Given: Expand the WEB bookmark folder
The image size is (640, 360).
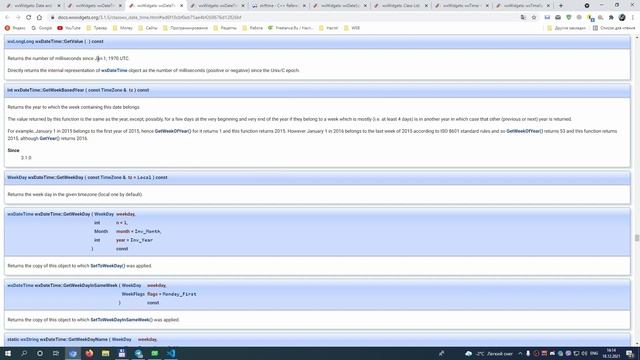Looking at the screenshot, I should coord(352,28).
